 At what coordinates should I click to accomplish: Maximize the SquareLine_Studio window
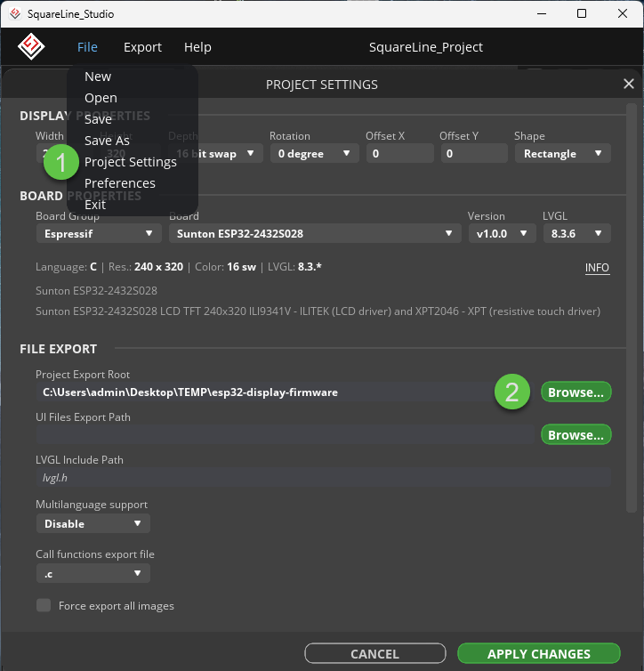tap(582, 13)
